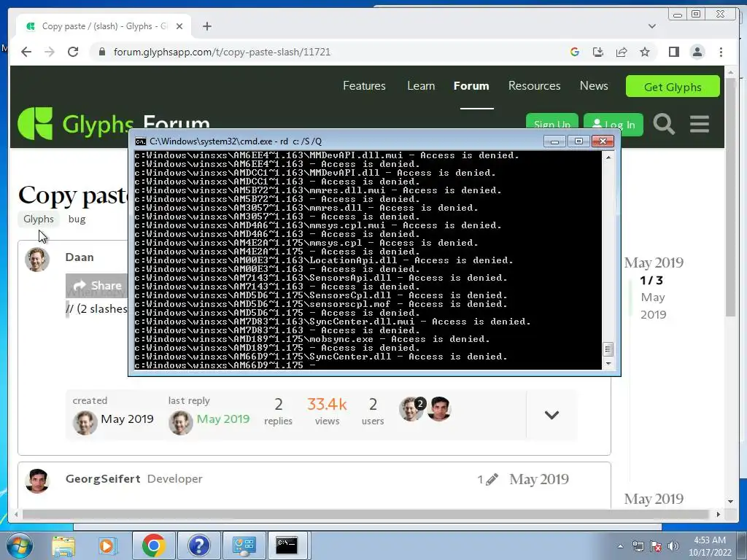Screen dimensions: 747x560
Task: Click top May 2019 in topic timeline
Action: pyautogui.click(x=654, y=262)
